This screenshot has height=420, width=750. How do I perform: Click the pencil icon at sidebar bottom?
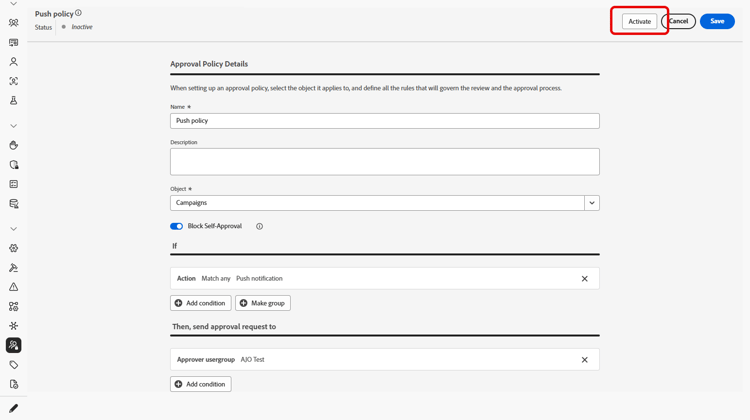14,408
